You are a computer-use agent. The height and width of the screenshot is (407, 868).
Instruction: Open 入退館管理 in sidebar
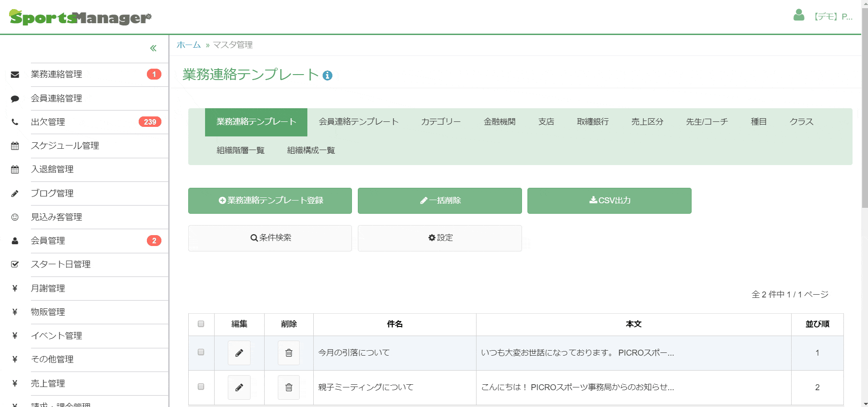(52, 169)
